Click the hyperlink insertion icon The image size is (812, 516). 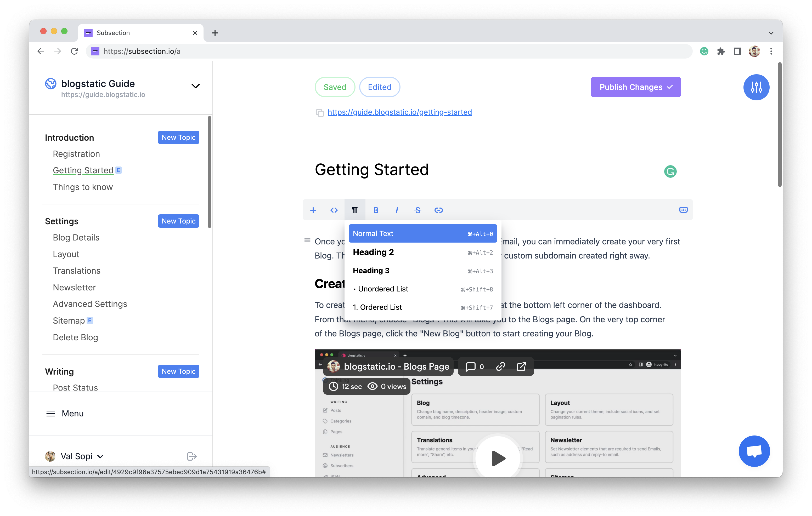coord(438,210)
